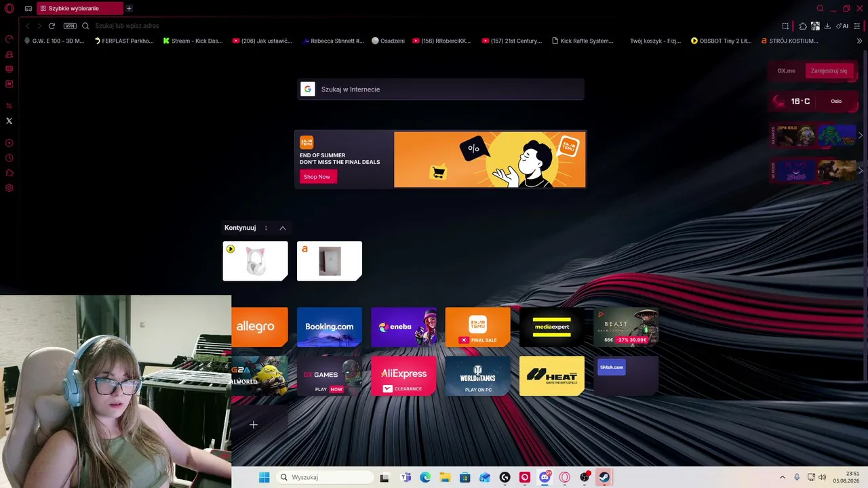The width and height of the screenshot is (868, 488).
Task: Open Extensions cube icon in sidebar
Action: (9, 173)
